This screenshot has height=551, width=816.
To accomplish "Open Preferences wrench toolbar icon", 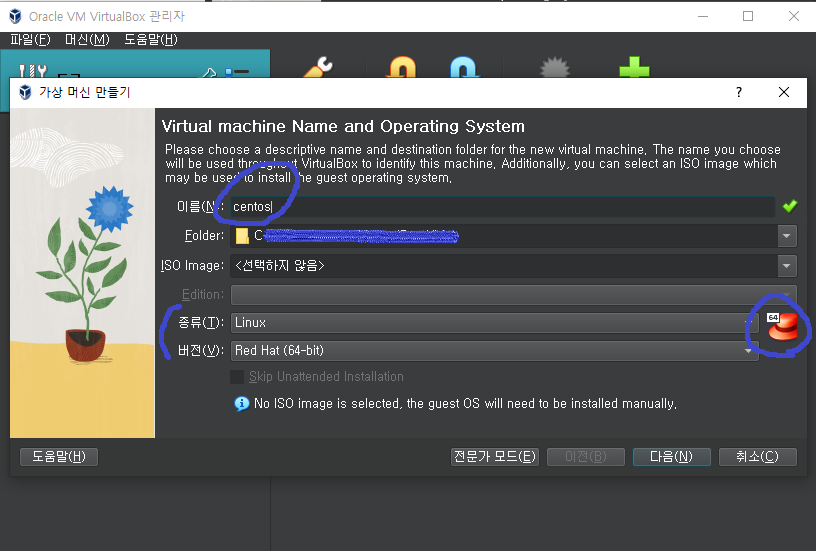I will [x=318, y=68].
